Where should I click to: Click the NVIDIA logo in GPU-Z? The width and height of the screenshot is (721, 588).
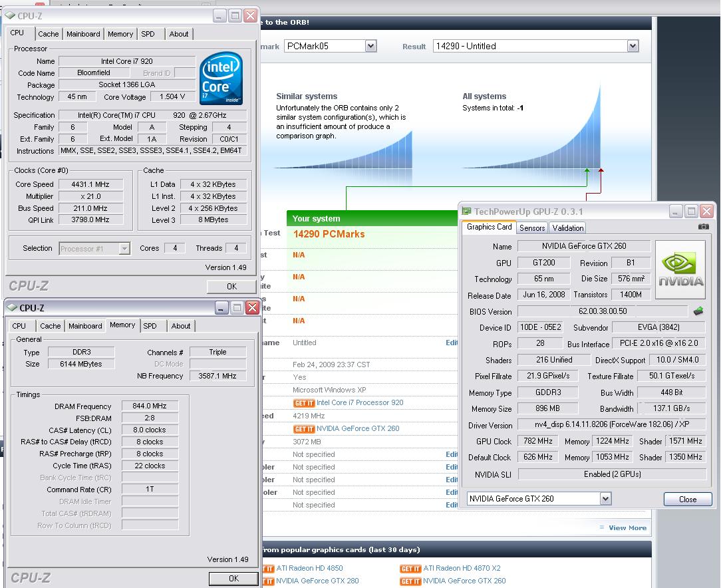tap(680, 270)
